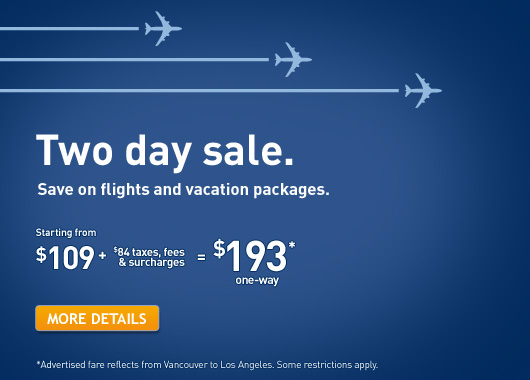Click the plus sign after $109

(x=102, y=255)
